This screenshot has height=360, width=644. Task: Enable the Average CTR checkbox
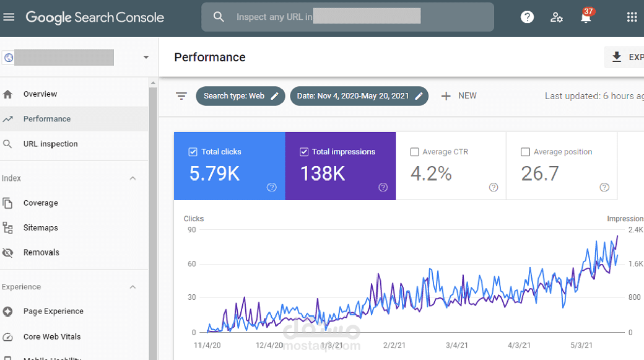point(415,152)
